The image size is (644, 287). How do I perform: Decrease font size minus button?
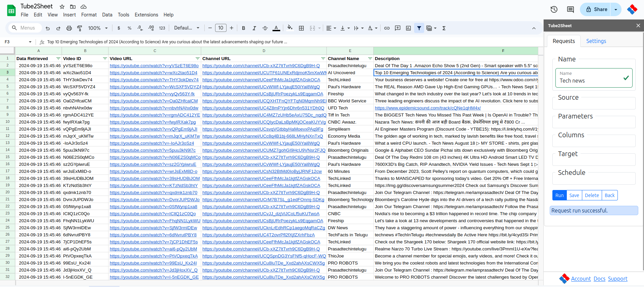(210, 28)
